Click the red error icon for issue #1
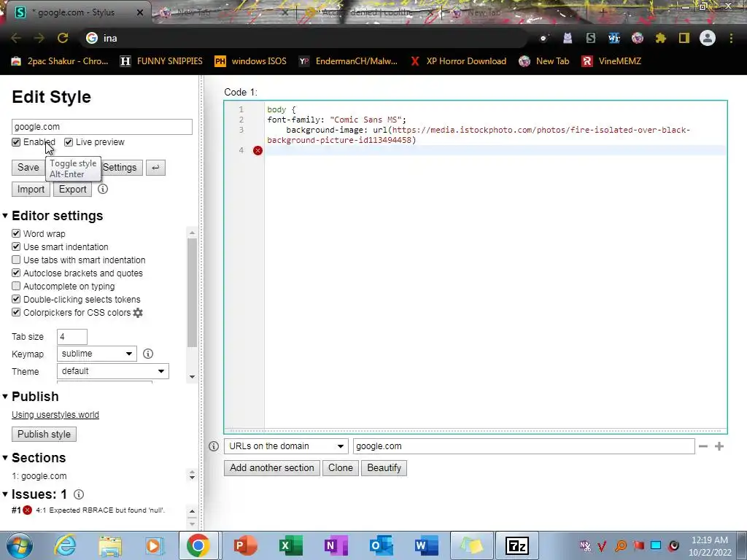Image resolution: width=747 pixels, height=560 pixels. pos(28,510)
